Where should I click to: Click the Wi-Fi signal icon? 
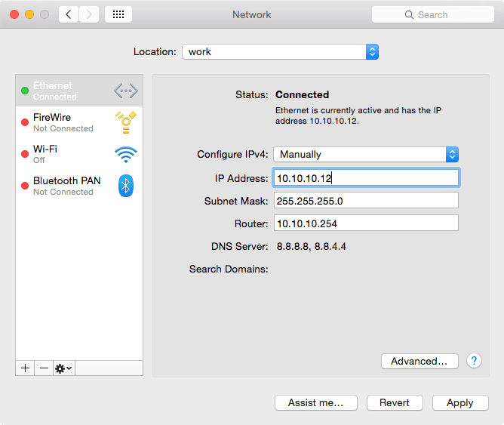126,154
